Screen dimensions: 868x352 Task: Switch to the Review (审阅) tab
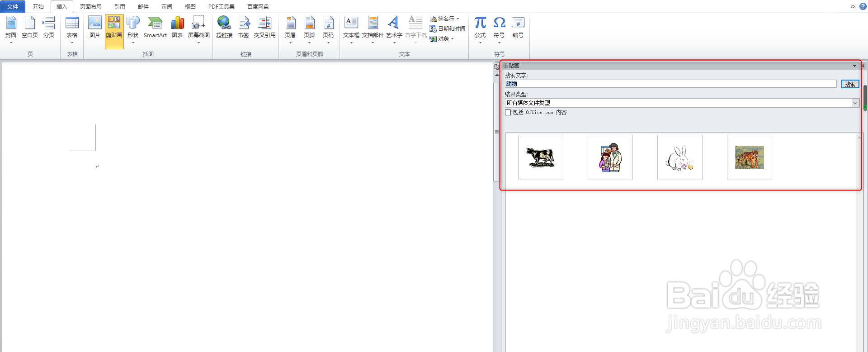167,6
